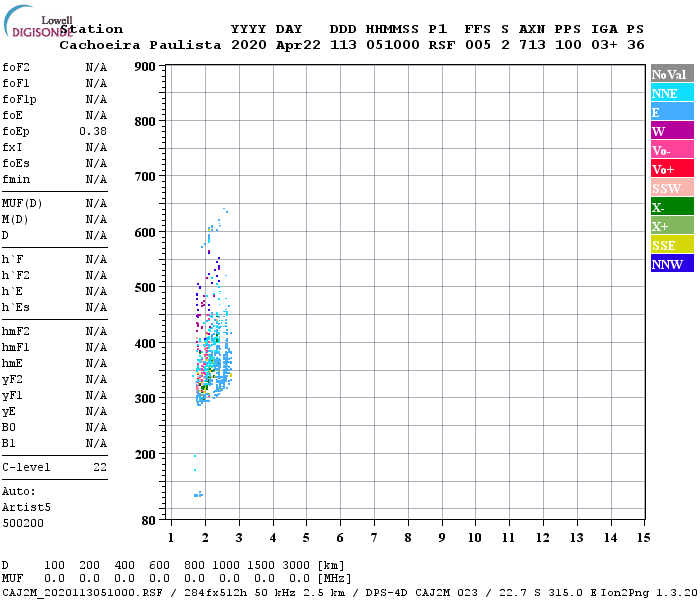Click the C-level value 22
This screenshot has width=700, height=600.
click(100, 467)
